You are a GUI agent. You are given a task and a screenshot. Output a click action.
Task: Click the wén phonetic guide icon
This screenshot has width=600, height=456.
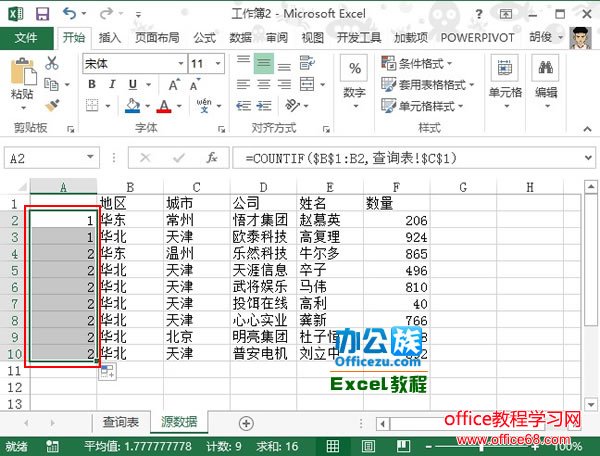click(204, 105)
